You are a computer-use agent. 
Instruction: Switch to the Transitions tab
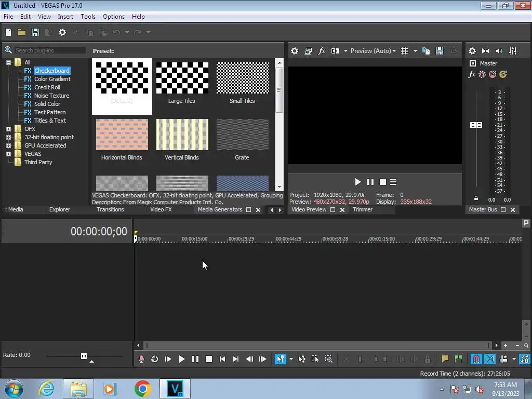tap(110, 210)
